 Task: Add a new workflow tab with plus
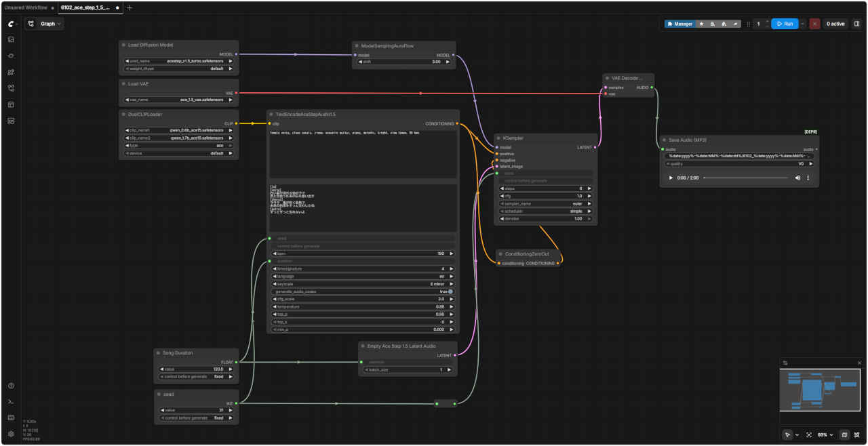[130, 7]
